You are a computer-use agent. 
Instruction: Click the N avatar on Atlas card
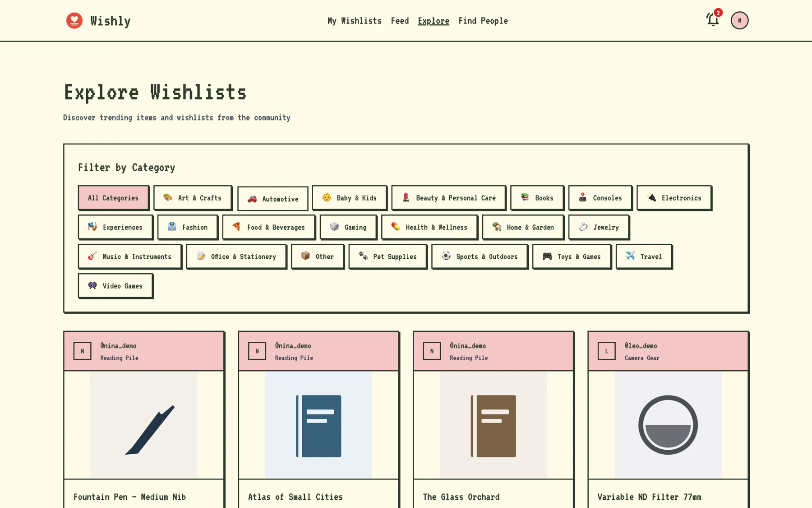click(x=257, y=351)
